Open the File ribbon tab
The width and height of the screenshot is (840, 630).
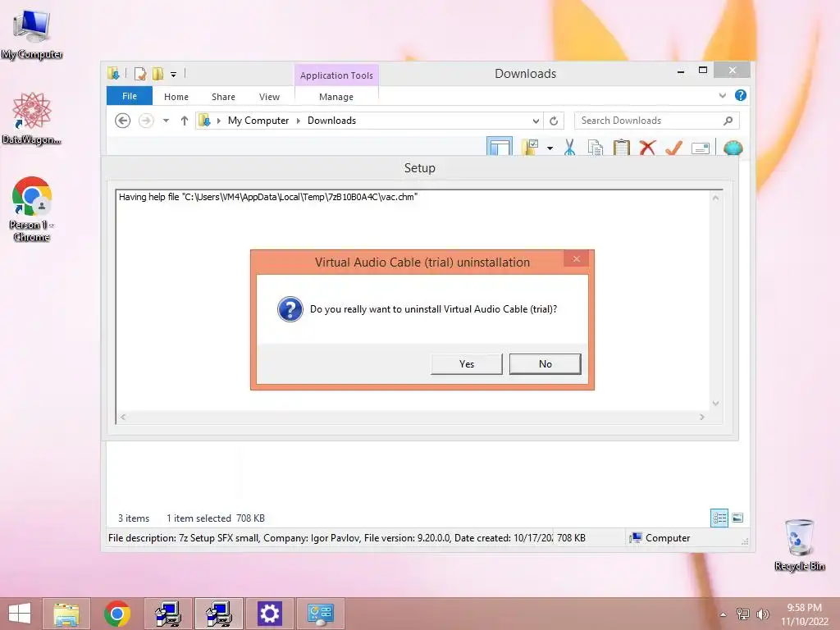(129, 96)
